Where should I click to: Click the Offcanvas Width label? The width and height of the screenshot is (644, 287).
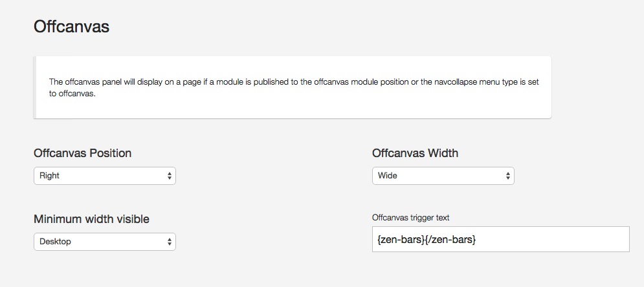(x=415, y=153)
